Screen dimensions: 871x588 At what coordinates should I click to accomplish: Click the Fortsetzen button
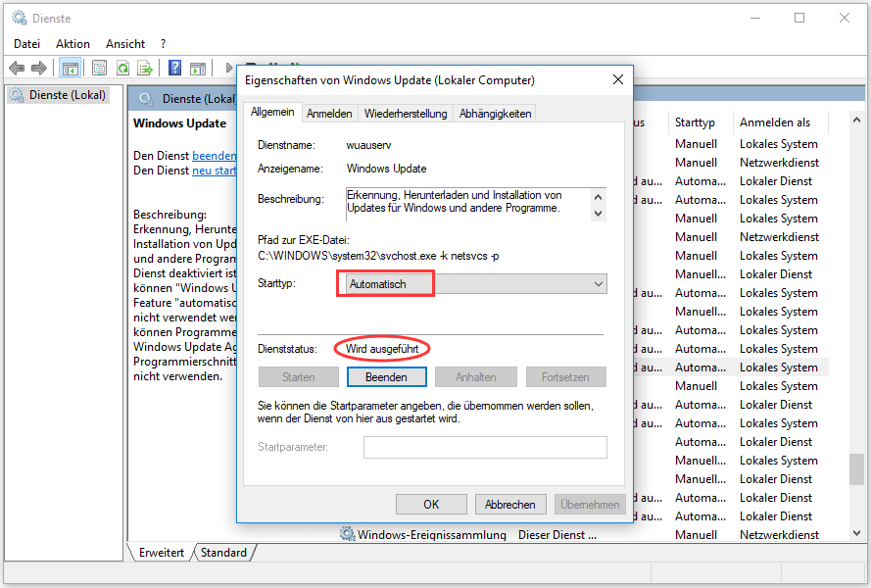[x=565, y=376]
